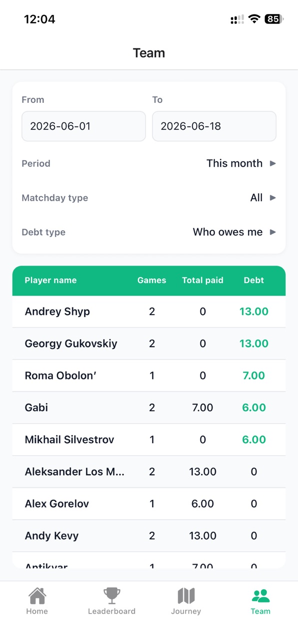Screen dimensions: 298x644
Task: Tap the Wi-Fi icon in status bar
Action: tap(254, 19)
